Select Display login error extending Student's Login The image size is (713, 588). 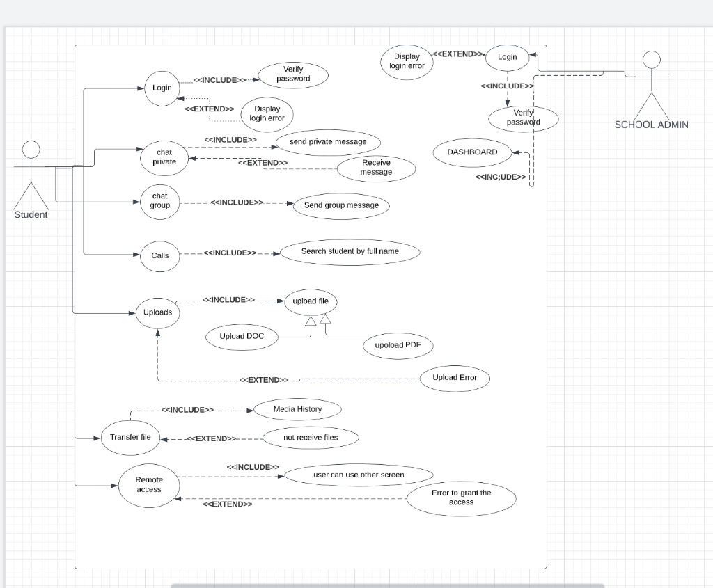[x=267, y=114]
